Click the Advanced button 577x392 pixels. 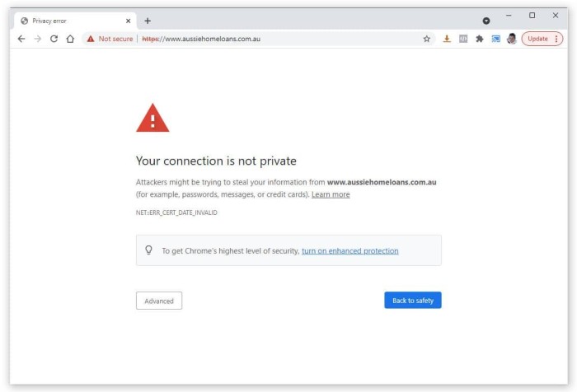pyautogui.click(x=159, y=301)
